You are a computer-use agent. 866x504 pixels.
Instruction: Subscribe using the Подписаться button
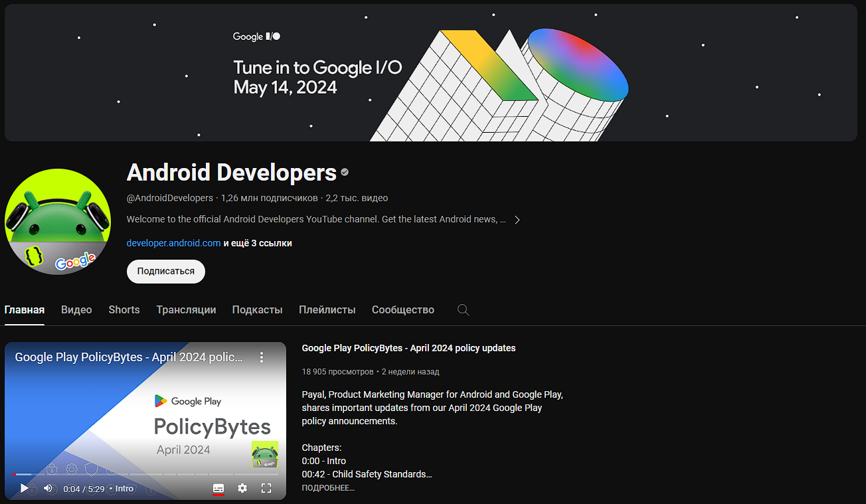(x=165, y=271)
